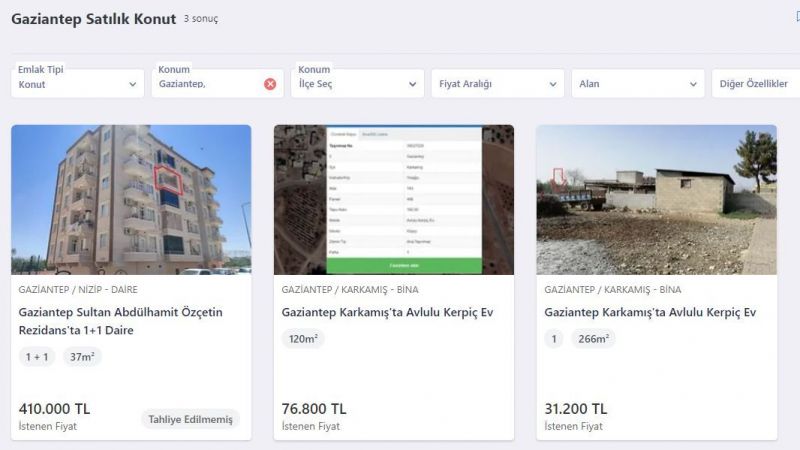Open the 76.800 TL Avlulu Kerpiç Ev title

click(387, 312)
